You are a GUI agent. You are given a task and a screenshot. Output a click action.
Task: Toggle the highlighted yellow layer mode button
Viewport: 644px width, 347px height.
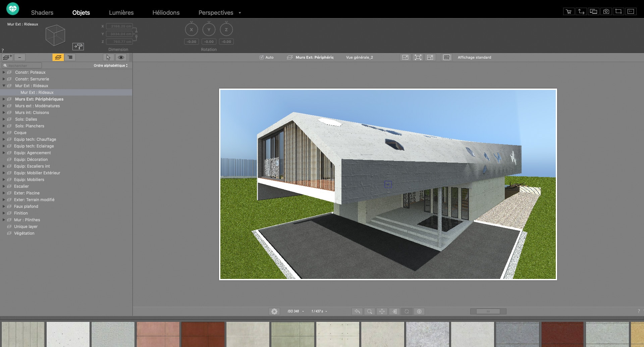click(58, 57)
